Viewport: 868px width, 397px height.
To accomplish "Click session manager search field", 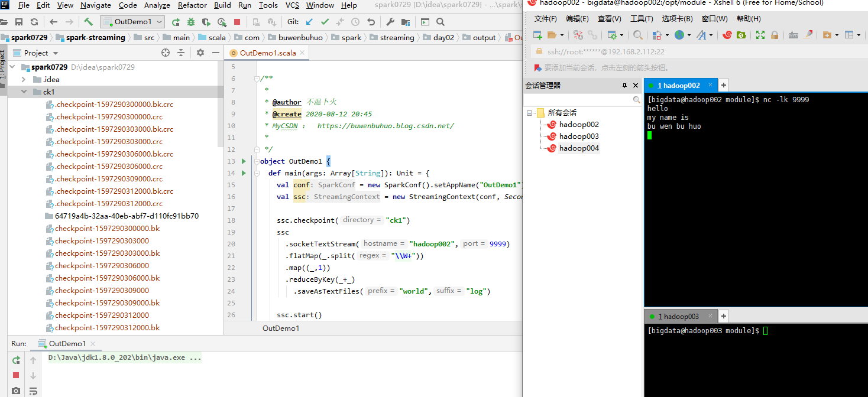I will pyautogui.click(x=582, y=100).
